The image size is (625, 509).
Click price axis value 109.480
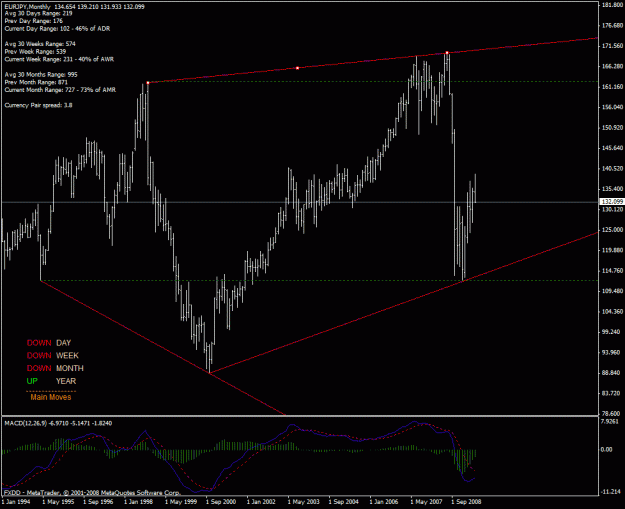(612, 291)
